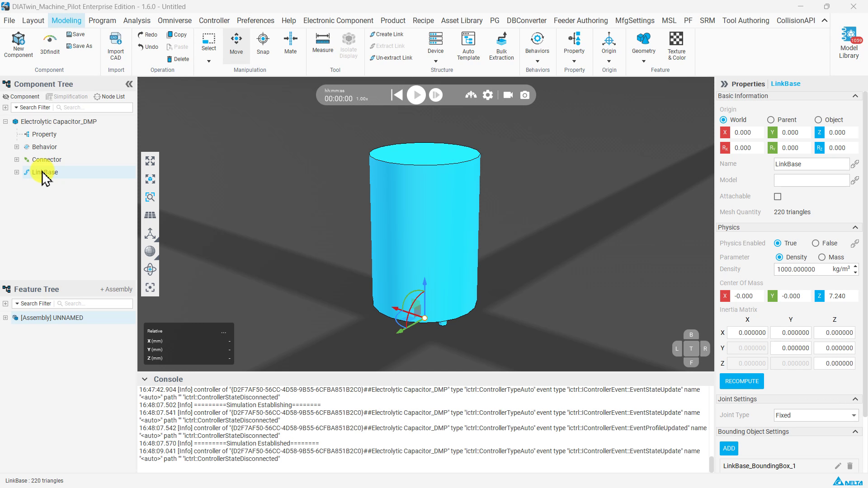868x488 pixels.
Task: Click the Bulk Extraction icon
Action: point(501,46)
